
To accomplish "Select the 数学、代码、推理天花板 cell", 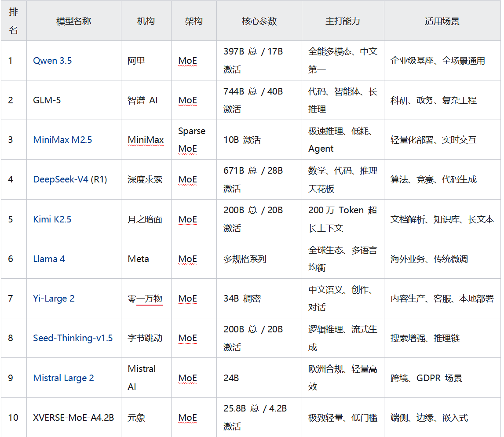I will click(x=343, y=179).
